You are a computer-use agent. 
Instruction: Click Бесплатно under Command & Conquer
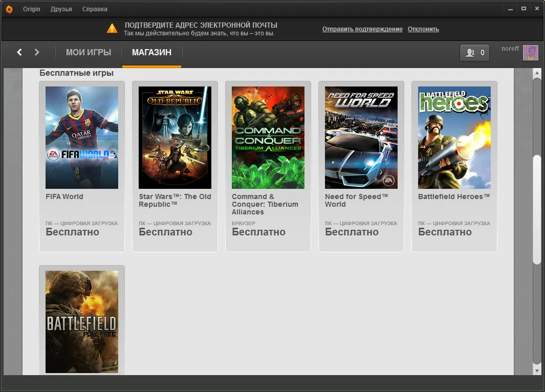coord(258,232)
